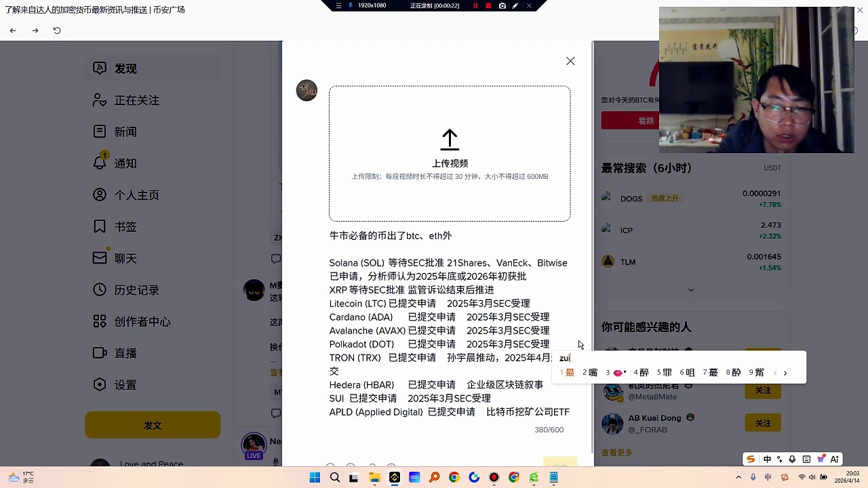The height and width of the screenshot is (488, 868).
Task: Click the Binance taskbar icon
Action: click(x=395, y=478)
